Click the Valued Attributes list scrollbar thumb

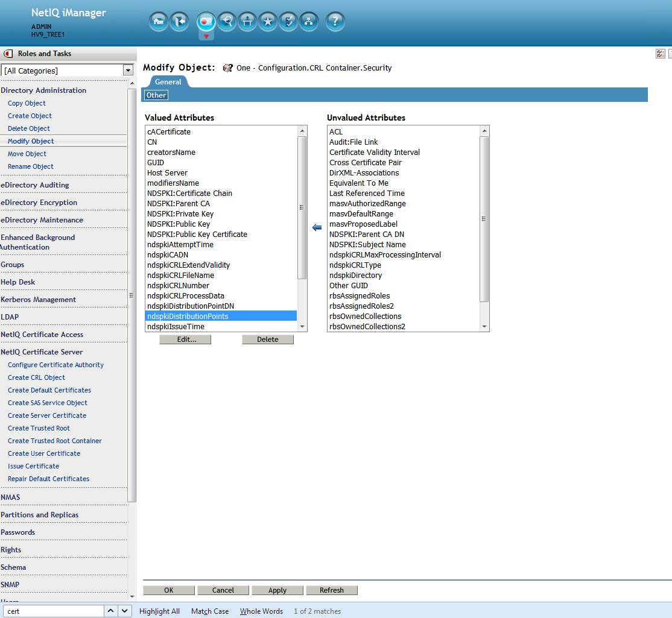(x=302, y=208)
